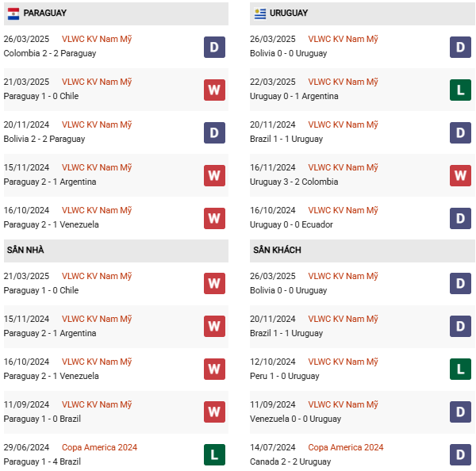The width and height of the screenshot is (476, 471).
Task: Click the L badge for Uruguay 0 - 1 Argentina
Action: 461,90
